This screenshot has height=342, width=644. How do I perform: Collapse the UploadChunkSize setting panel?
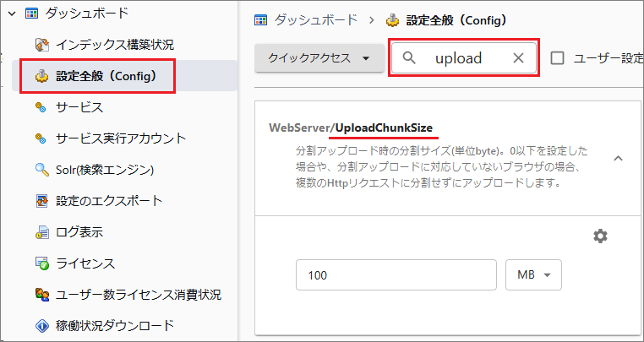click(618, 158)
